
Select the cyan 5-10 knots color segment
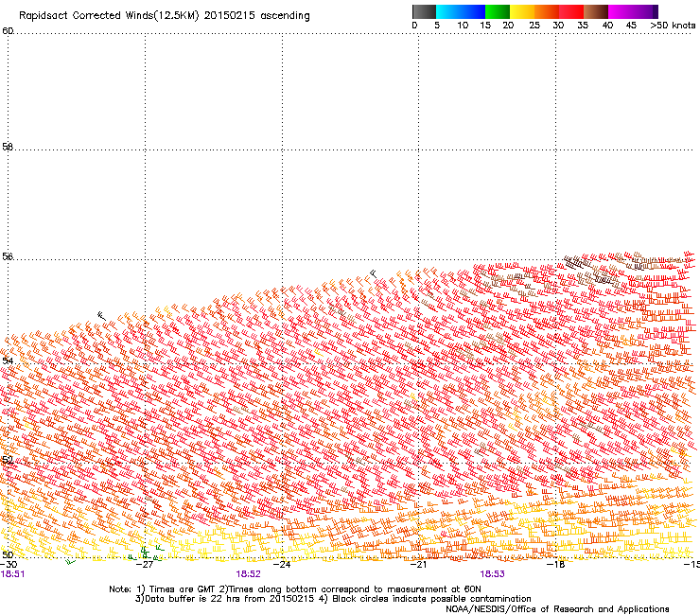pyautogui.click(x=448, y=11)
